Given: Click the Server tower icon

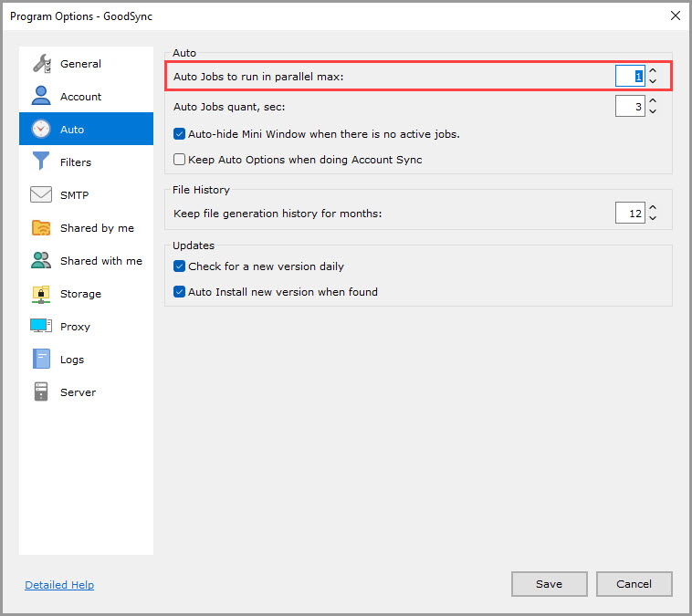Looking at the screenshot, I should click(x=41, y=392).
